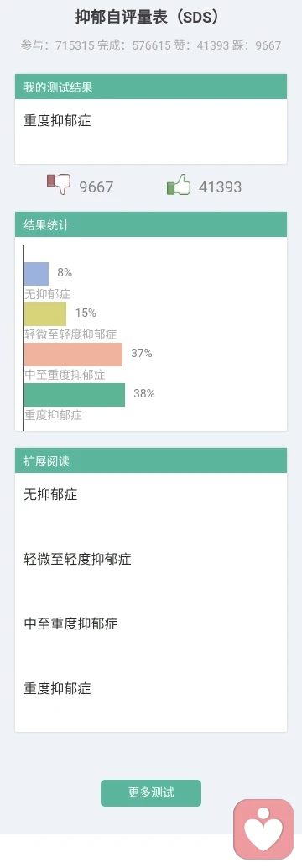Select the green 38% bar
This screenshot has width=302, height=868.
coord(75,395)
